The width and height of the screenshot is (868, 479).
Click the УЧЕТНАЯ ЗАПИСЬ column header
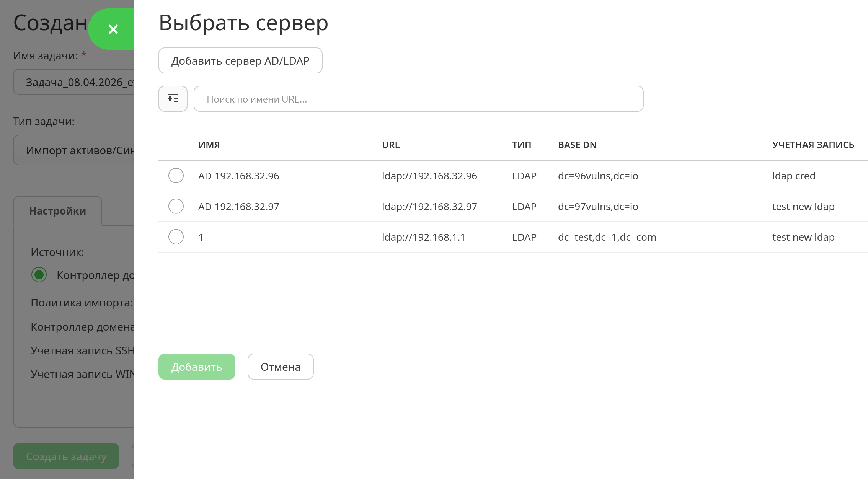tap(813, 145)
